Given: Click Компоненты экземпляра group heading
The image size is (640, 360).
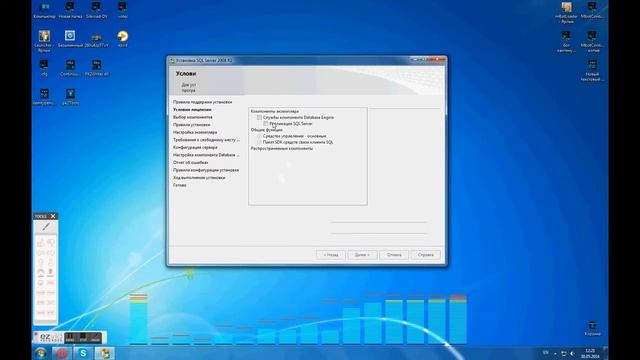Looking at the screenshot, I should coord(275,111).
